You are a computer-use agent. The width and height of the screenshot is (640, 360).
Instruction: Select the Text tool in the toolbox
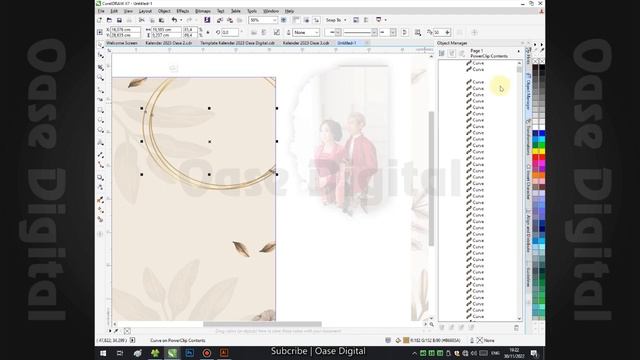pyautogui.click(x=100, y=142)
